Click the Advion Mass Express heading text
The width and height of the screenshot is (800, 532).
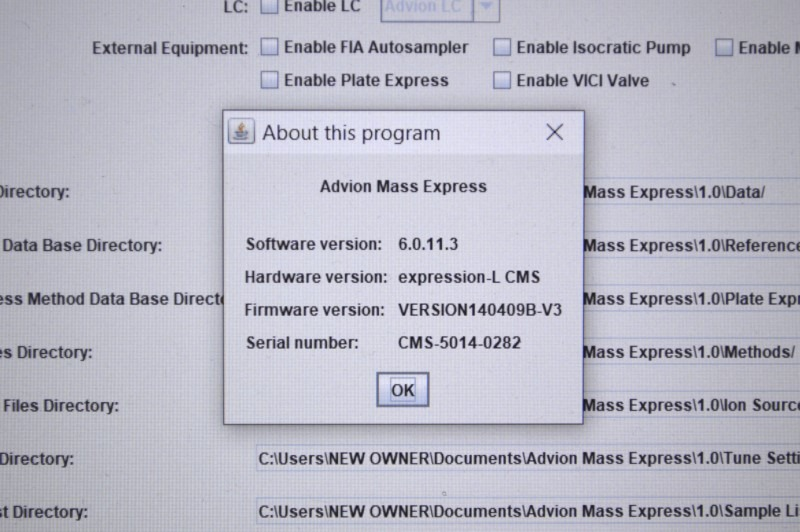[403, 186]
